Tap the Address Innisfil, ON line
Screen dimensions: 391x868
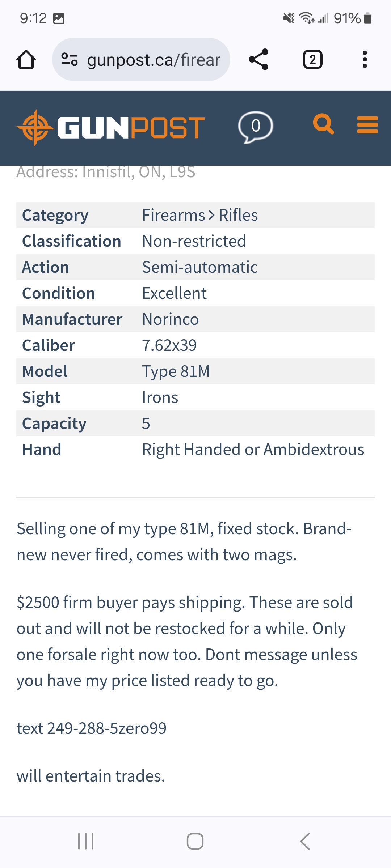(106, 172)
